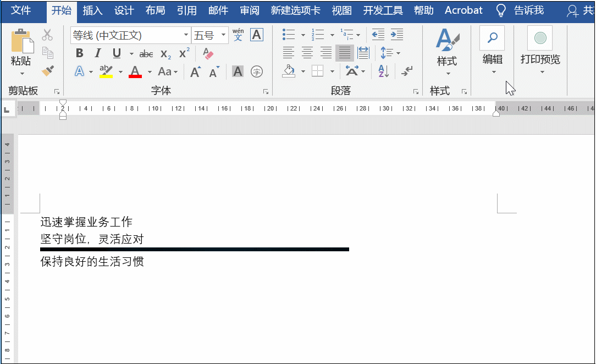Viewport: 596px width, 364px height.
Task: Click the Shading paint bucket icon
Action: pos(289,71)
